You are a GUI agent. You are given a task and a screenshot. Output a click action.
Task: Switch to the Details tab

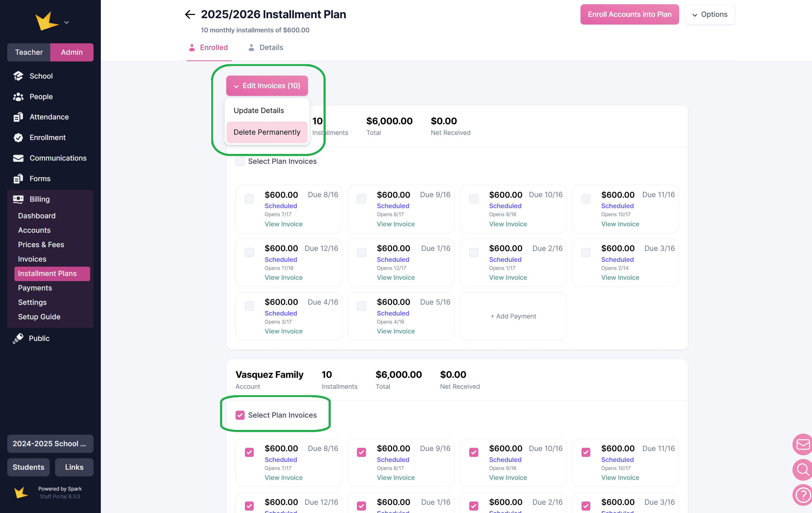(266, 48)
